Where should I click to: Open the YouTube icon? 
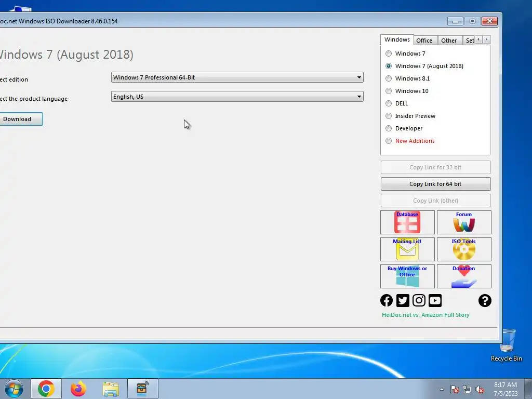[435, 300]
